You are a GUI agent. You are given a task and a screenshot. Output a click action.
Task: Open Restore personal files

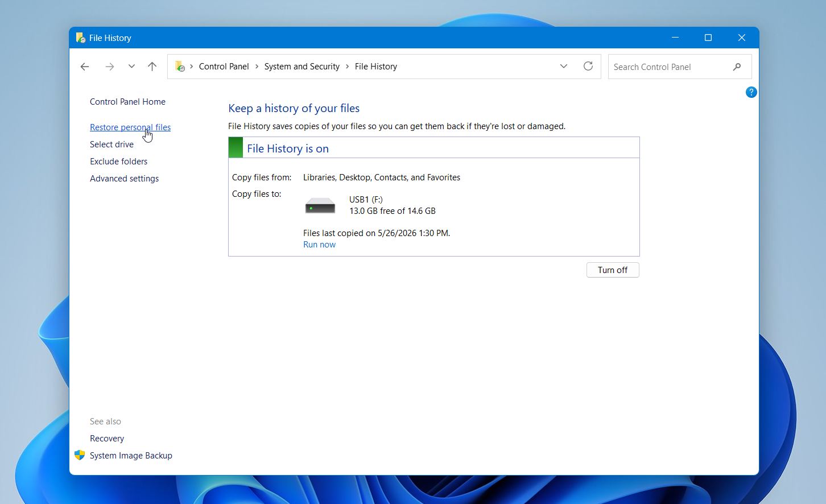[130, 127]
